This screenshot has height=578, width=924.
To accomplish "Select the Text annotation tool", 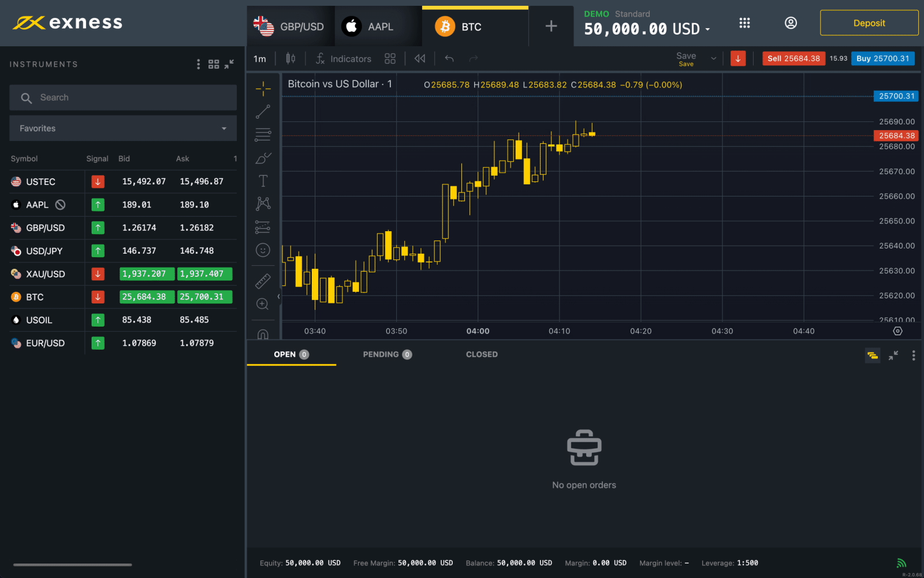I will (x=263, y=181).
